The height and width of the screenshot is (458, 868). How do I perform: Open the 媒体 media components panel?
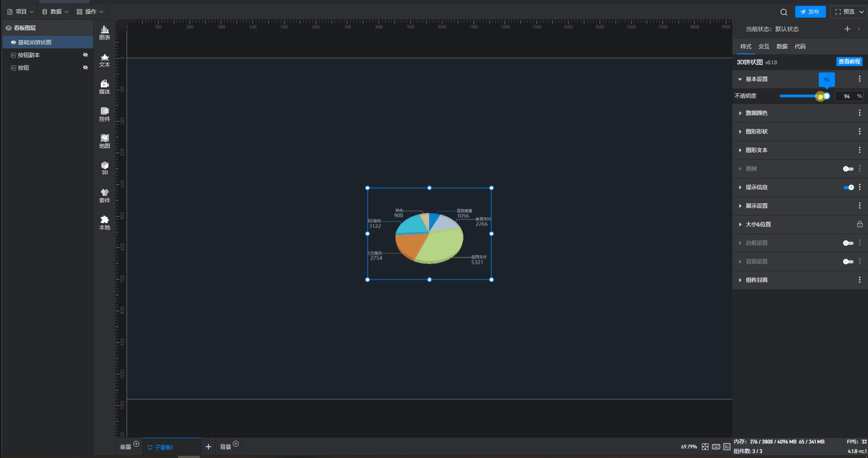click(104, 87)
